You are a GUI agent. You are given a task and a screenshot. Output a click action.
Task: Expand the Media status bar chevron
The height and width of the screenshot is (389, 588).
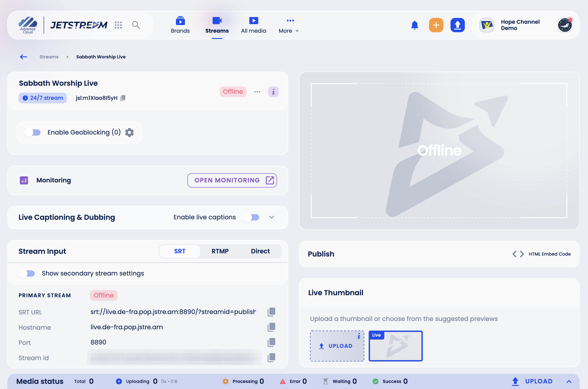tap(569, 382)
